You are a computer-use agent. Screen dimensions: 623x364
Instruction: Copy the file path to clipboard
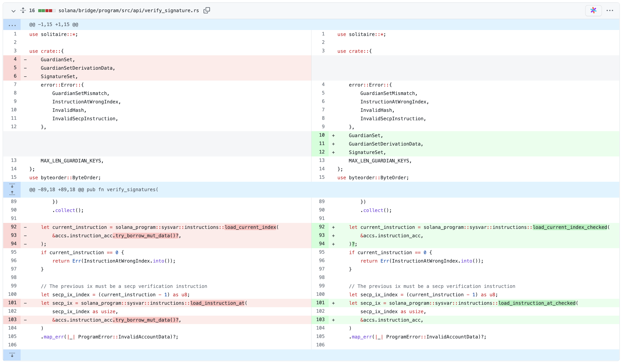tap(207, 10)
